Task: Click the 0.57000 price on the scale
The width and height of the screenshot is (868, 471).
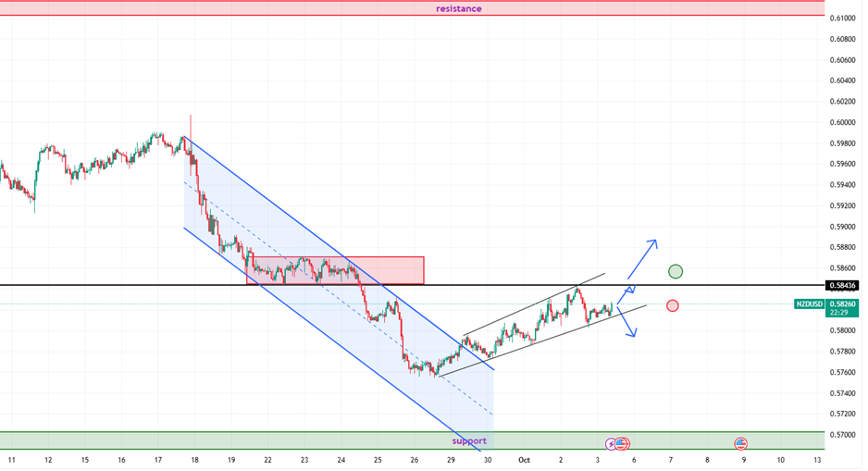Action: (x=842, y=435)
